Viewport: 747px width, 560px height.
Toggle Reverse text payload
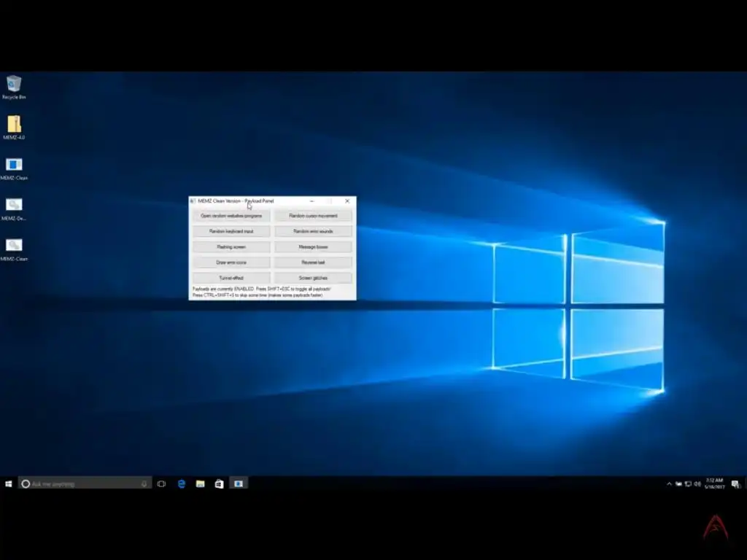(313, 262)
